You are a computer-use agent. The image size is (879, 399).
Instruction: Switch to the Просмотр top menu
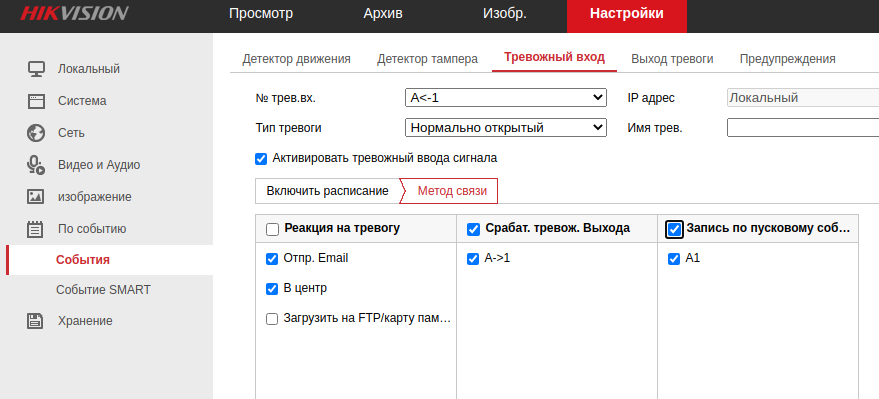[x=261, y=13]
